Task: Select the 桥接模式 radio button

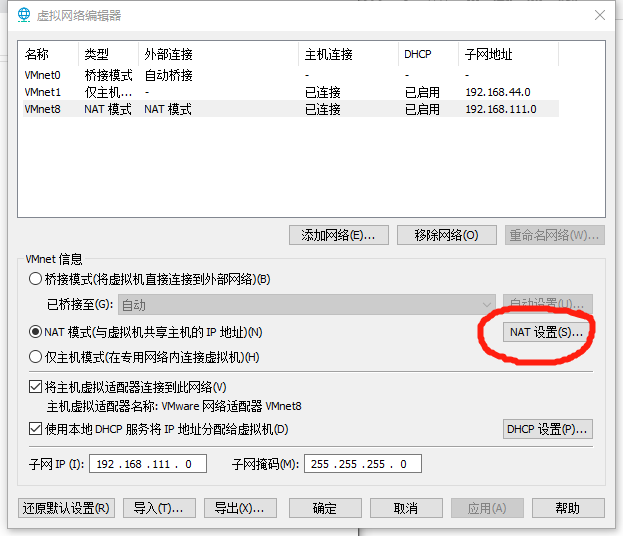Action: click(35, 279)
